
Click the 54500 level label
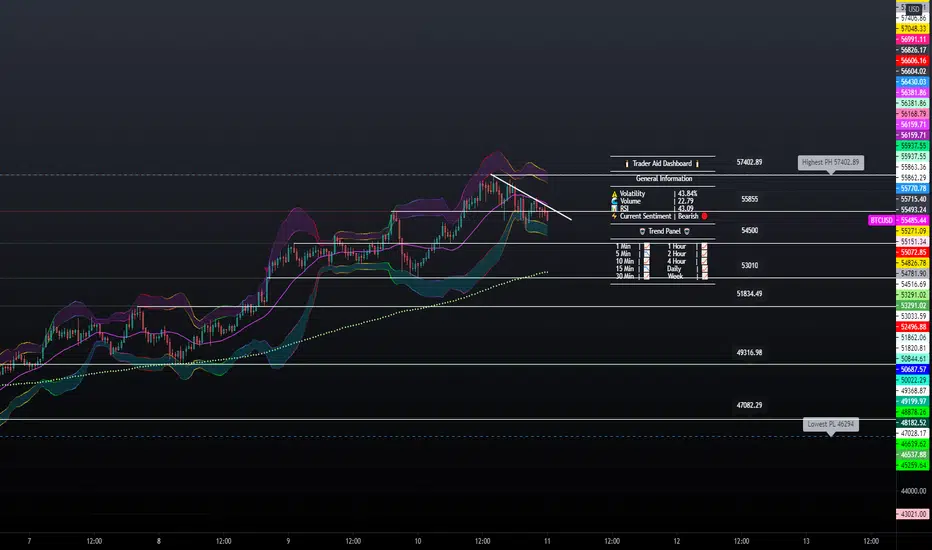[750, 231]
